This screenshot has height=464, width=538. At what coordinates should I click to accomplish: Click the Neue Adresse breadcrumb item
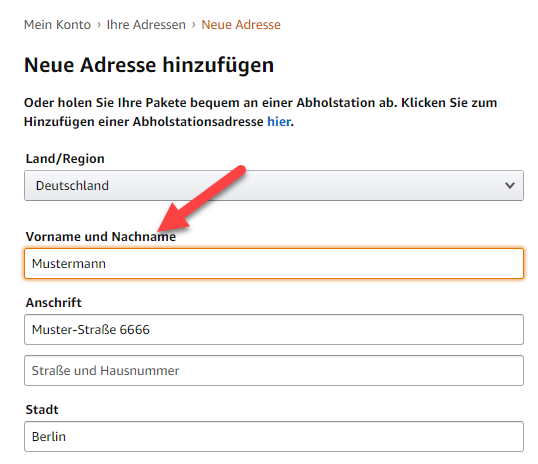(241, 25)
